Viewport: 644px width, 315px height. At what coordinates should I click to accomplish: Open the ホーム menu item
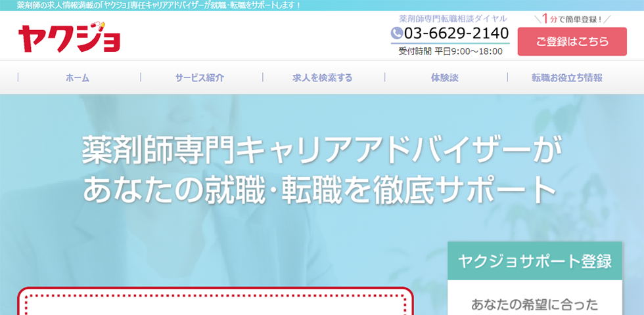click(78, 77)
